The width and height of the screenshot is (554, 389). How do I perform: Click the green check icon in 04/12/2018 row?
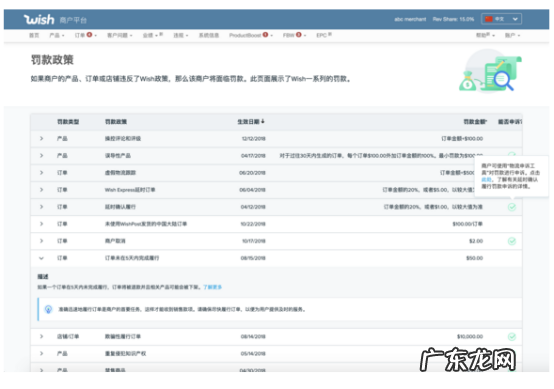click(512, 207)
